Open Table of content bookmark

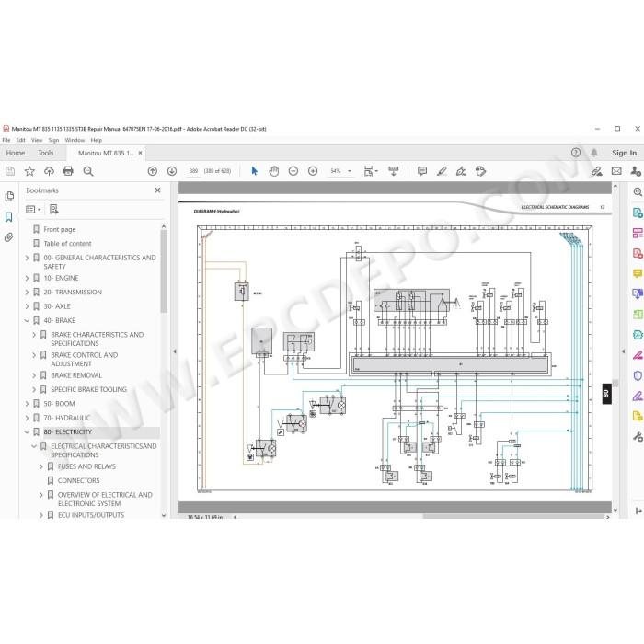(x=67, y=244)
